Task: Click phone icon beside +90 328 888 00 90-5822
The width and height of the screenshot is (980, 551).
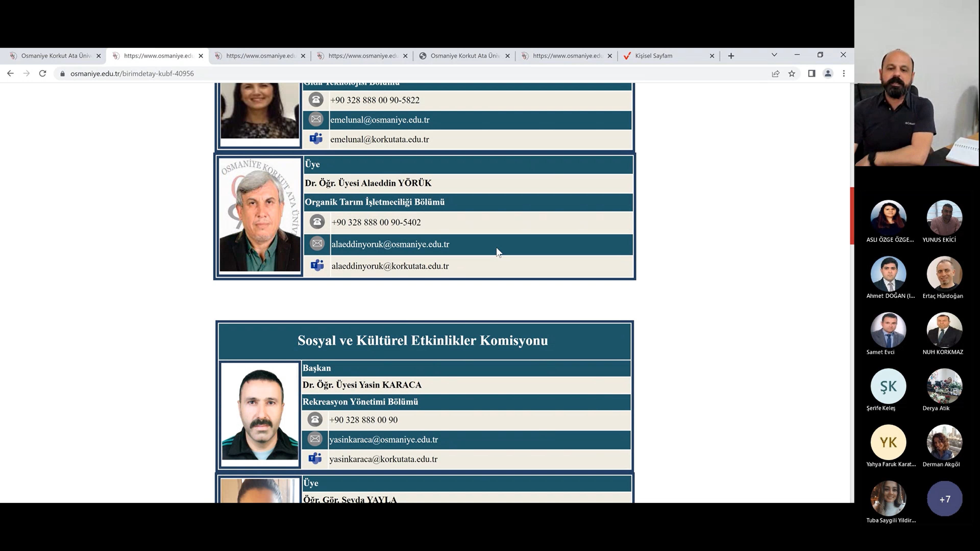Action: 316,100
